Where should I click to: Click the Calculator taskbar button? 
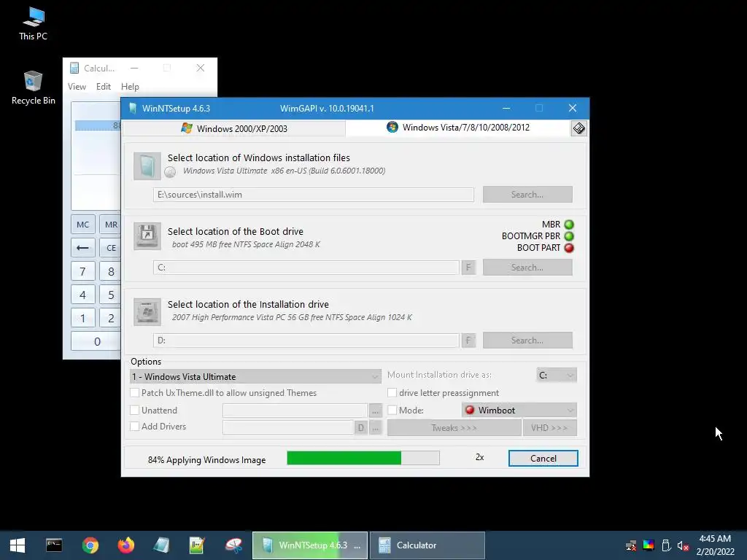click(427, 545)
